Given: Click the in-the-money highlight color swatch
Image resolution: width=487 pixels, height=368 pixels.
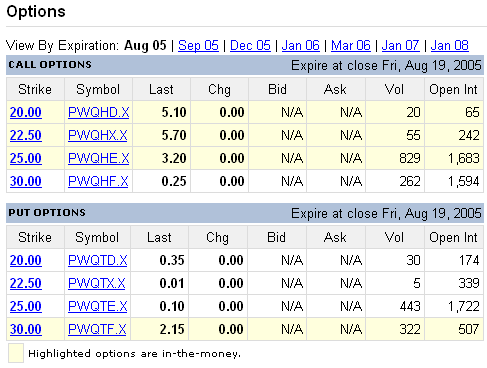Looking at the screenshot, I should coord(16,353).
